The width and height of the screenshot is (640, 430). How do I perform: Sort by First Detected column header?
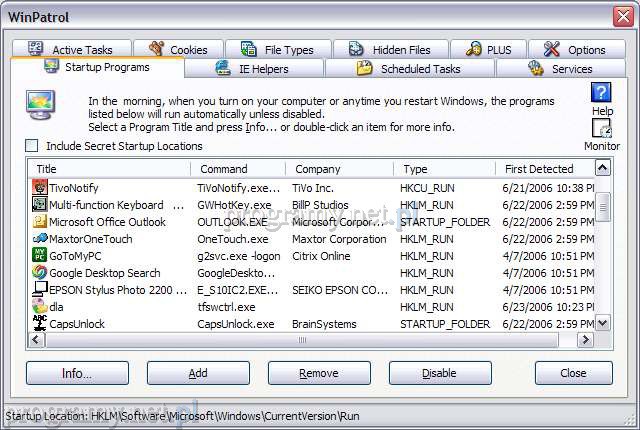tap(545, 169)
